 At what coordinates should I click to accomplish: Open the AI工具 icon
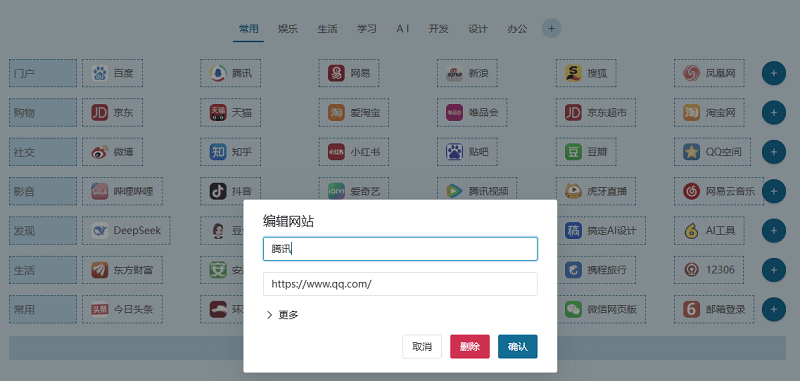691,231
